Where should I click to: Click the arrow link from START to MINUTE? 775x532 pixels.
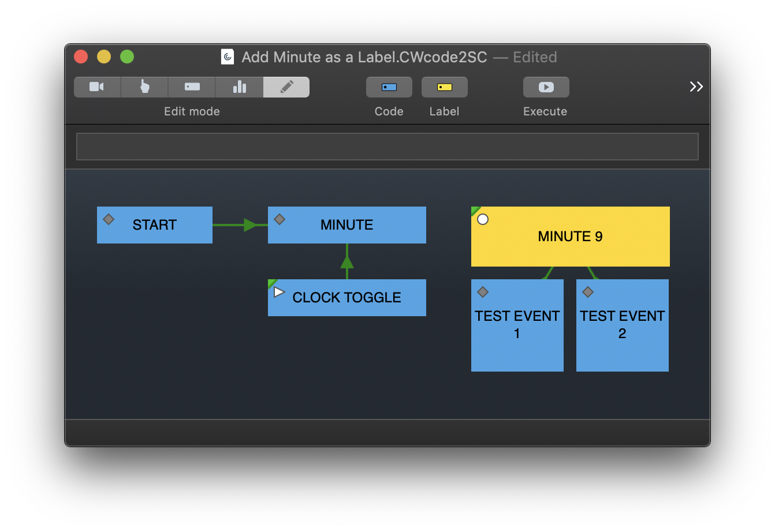click(x=240, y=225)
